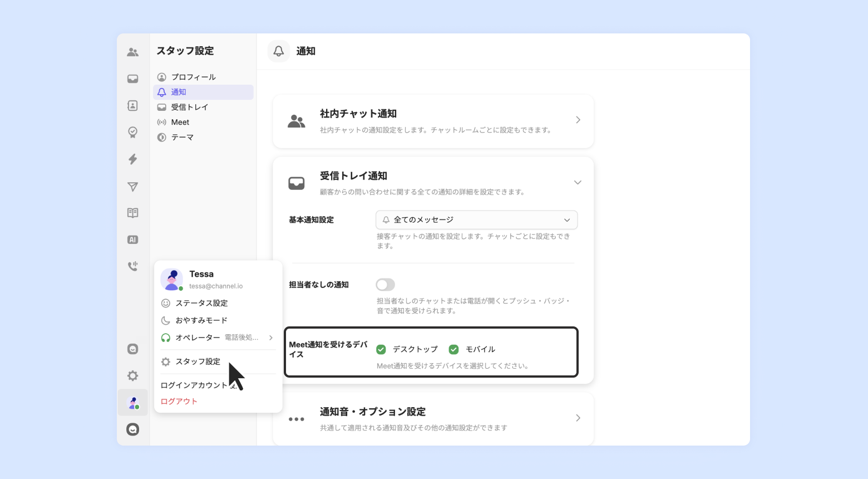
Task: Open the inbox tray icon in left rail
Action: coord(132,79)
